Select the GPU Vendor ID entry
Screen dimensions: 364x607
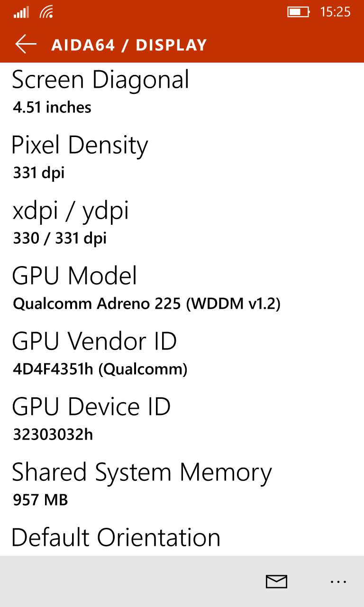[182, 354]
